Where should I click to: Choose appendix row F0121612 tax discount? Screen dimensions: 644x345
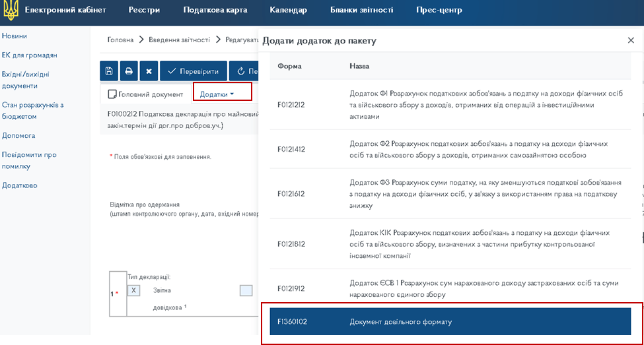point(450,194)
